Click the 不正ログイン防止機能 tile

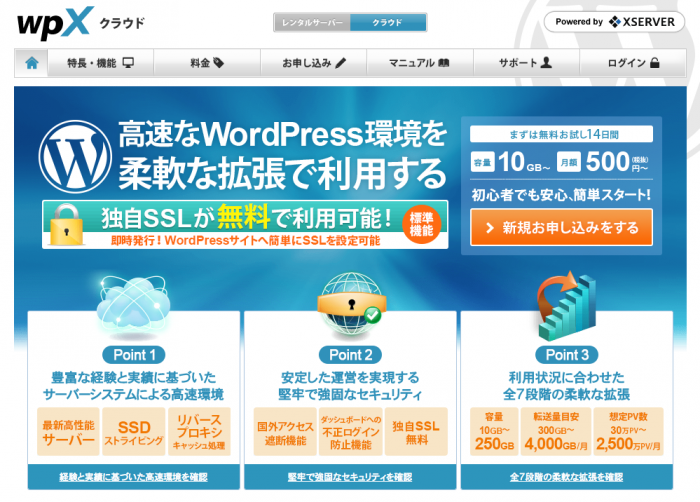pos(351,431)
